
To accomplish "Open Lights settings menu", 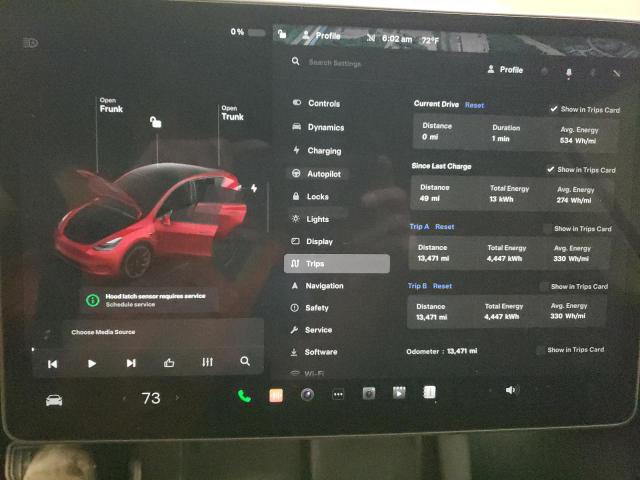I will (x=311, y=219).
